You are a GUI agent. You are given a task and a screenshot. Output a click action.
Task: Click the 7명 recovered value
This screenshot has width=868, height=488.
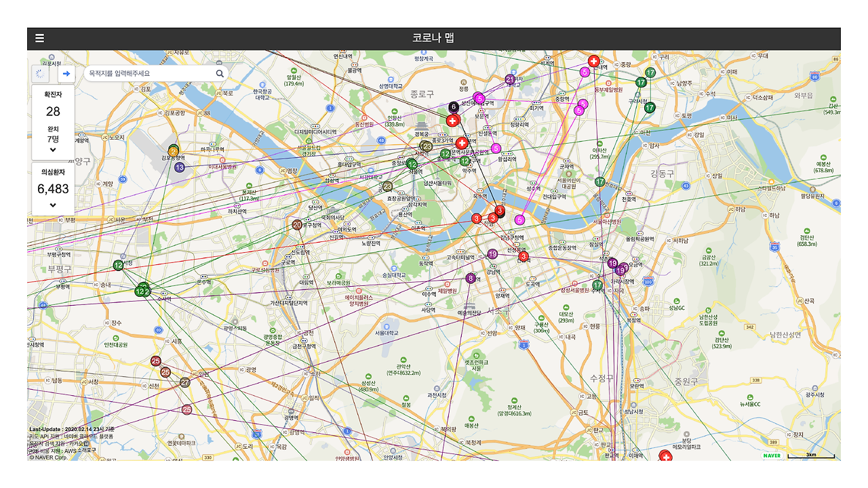pos(53,139)
